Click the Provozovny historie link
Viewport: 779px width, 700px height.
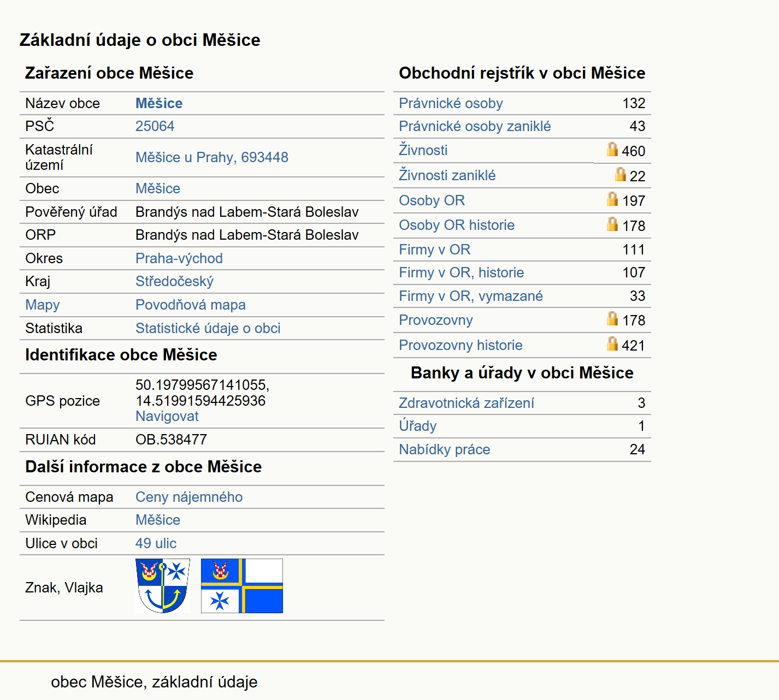[461, 345]
